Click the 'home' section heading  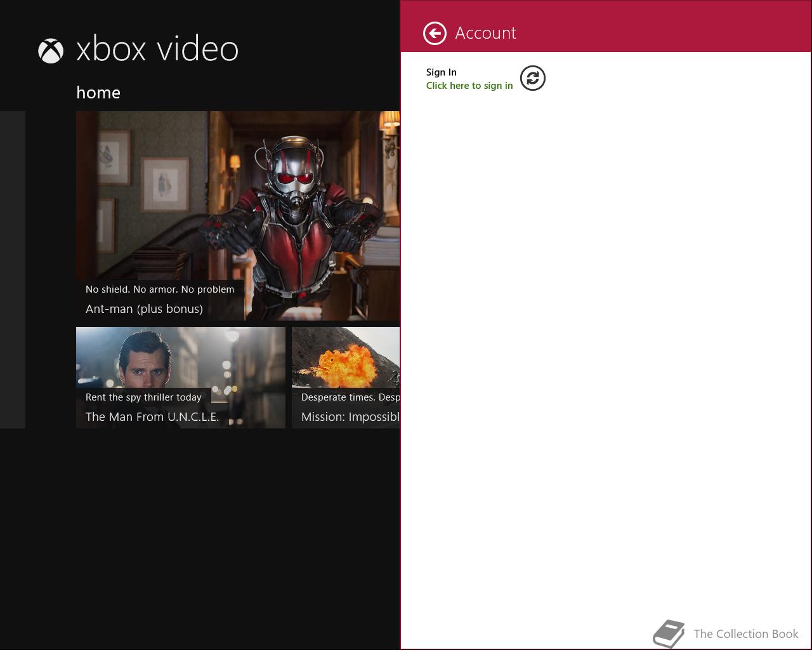pyautogui.click(x=98, y=93)
